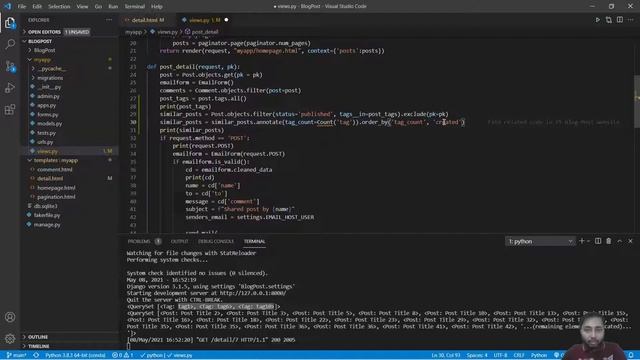Open the Run menu
This screenshot has height=360, width=640.
[113, 7]
